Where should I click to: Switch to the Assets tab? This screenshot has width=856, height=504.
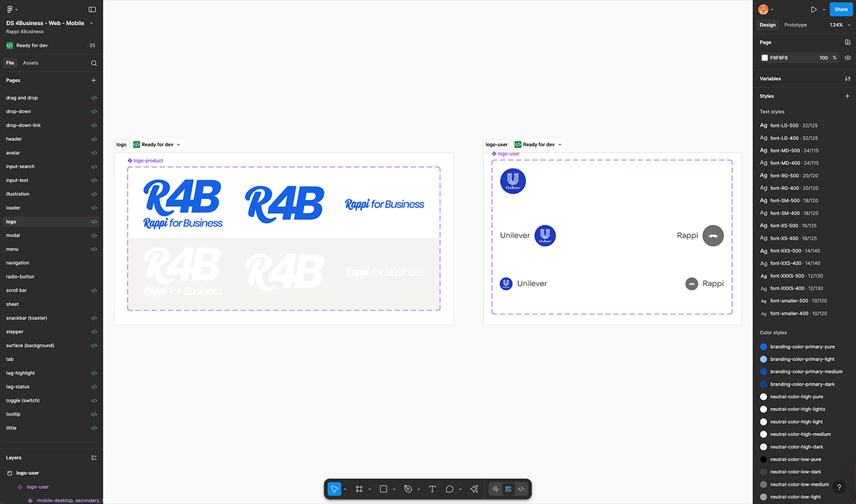click(30, 63)
